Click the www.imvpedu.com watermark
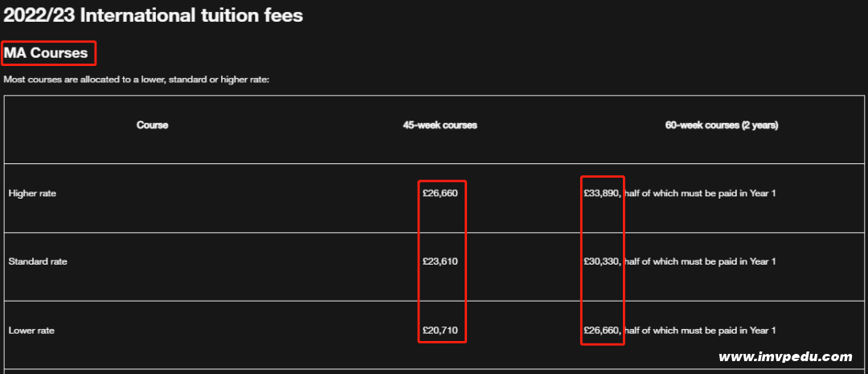The height and width of the screenshot is (374, 868). click(x=785, y=357)
